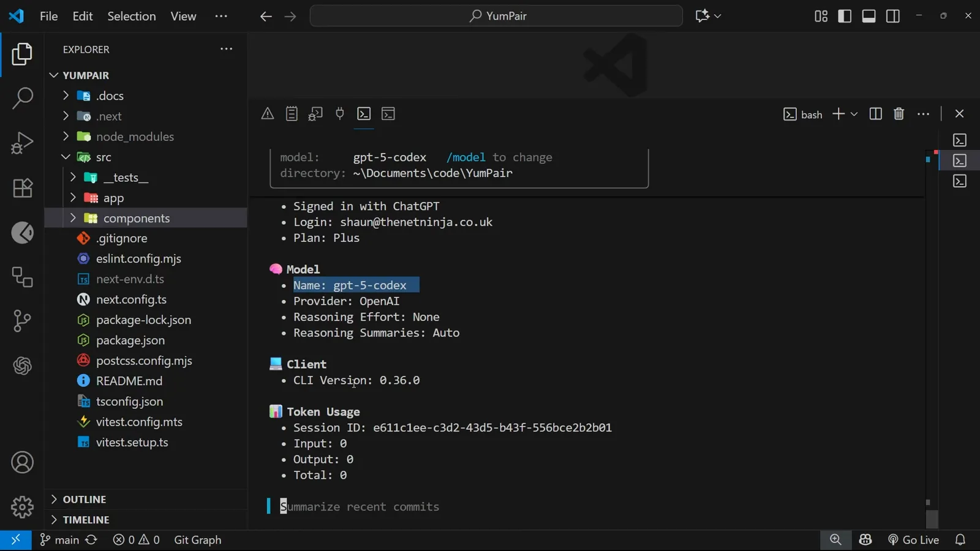The height and width of the screenshot is (551, 980).
Task: Kill the terminal with trash icon
Action: 899,114
